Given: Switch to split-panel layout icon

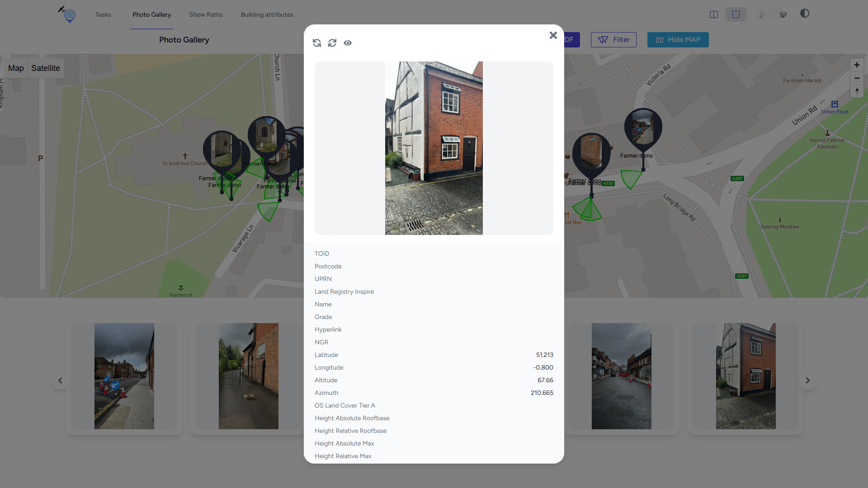Looking at the screenshot, I should point(714,14).
